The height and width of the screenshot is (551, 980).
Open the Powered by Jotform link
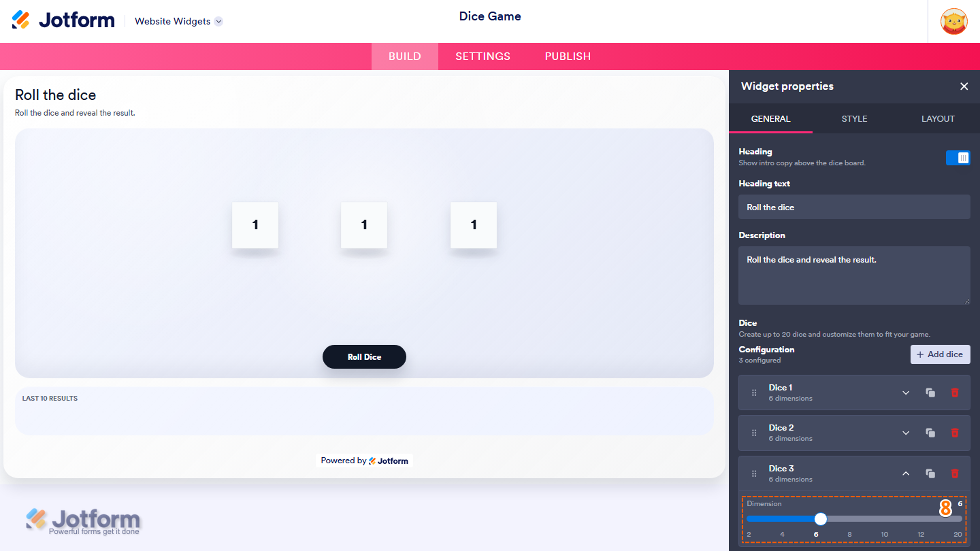[x=364, y=461]
